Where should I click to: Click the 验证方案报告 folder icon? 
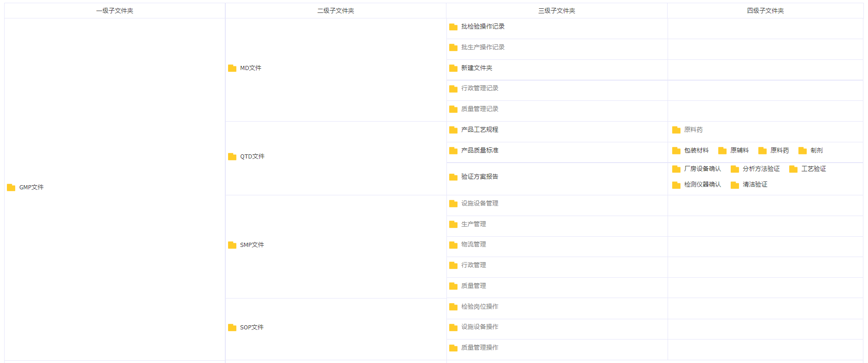point(453,177)
